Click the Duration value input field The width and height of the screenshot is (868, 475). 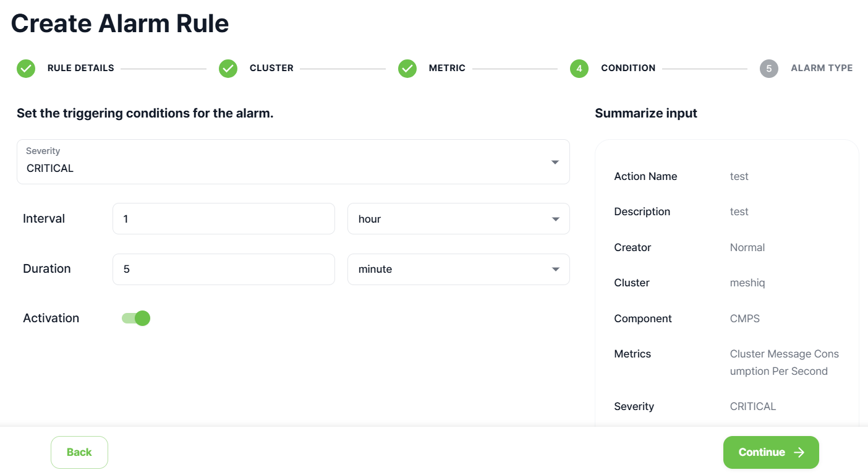[x=223, y=270]
